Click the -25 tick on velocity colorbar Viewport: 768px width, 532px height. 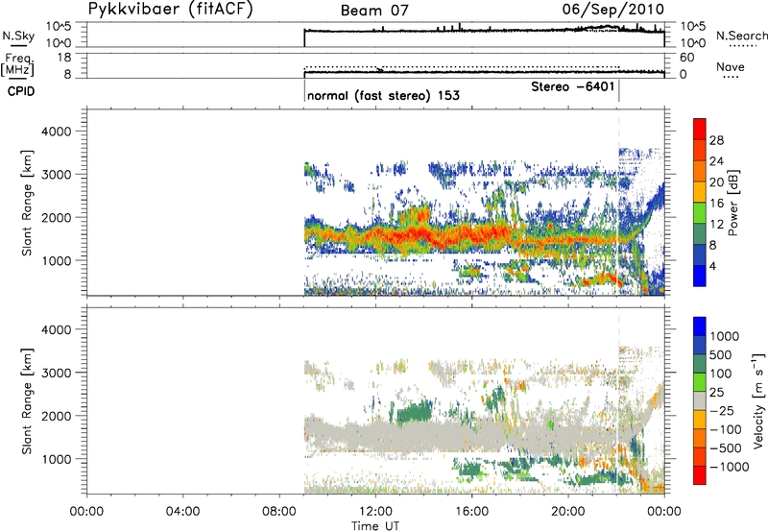[722, 410]
